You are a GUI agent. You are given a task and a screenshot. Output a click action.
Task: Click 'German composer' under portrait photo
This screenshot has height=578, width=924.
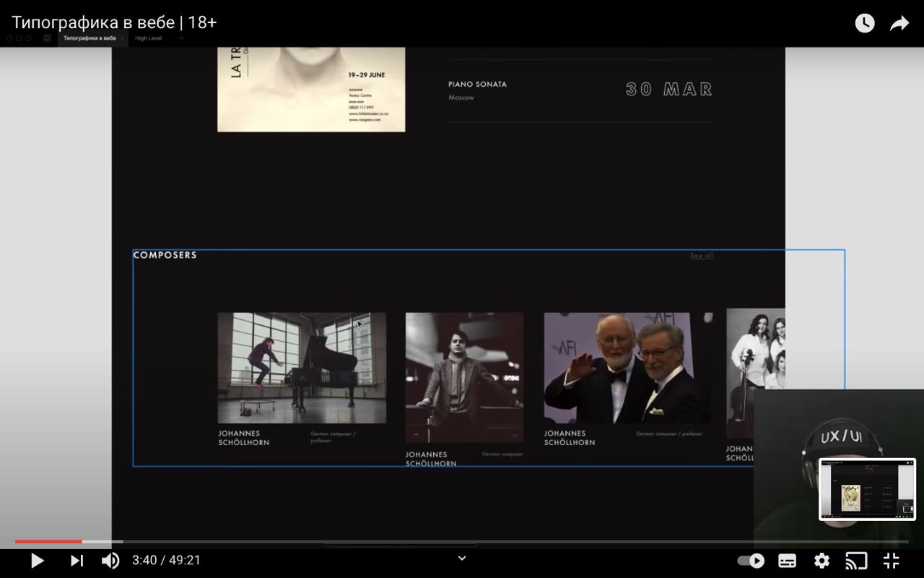pyautogui.click(x=502, y=454)
